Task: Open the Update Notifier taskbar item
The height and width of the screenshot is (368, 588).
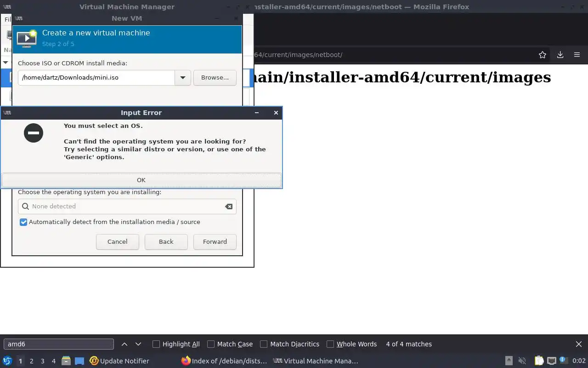Action: 119,361
